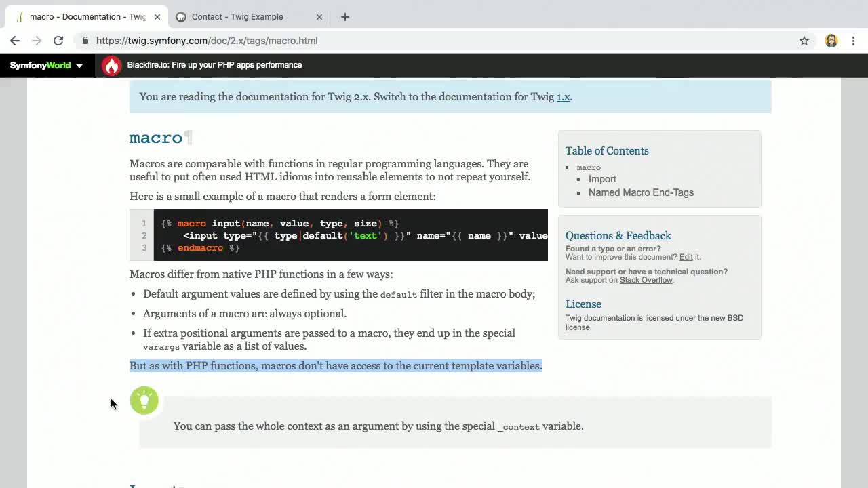The image size is (868, 488).
Task: Jump to Import section in Table of Contents
Action: pyautogui.click(x=602, y=179)
